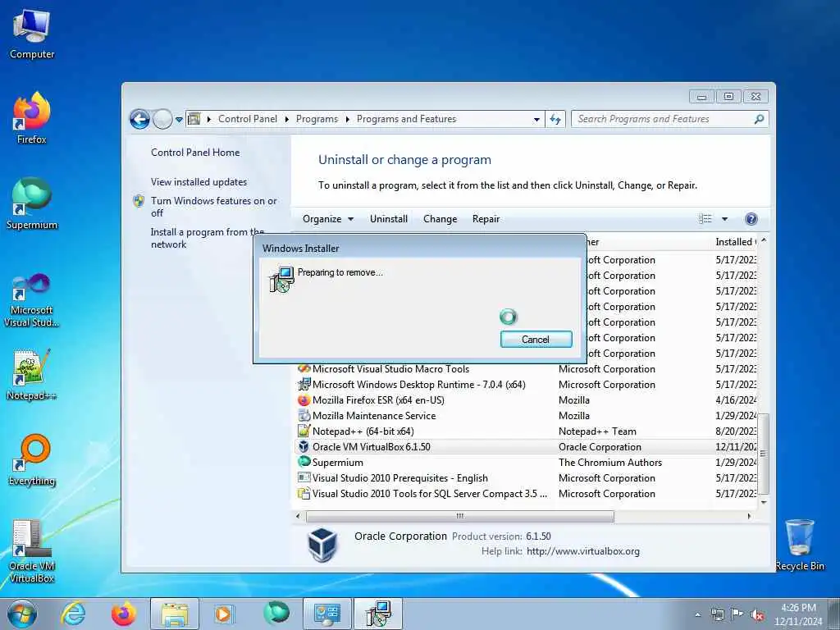Click the Refresh button beside the address bar

pyautogui.click(x=555, y=119)
